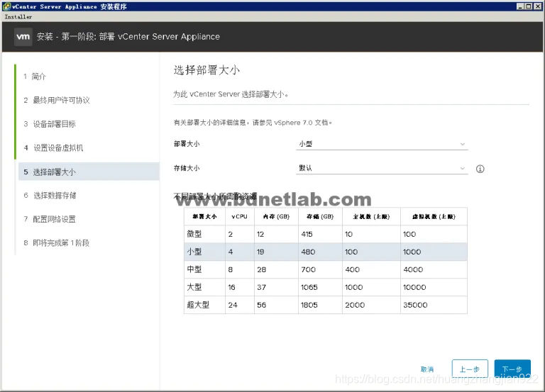
Task: Select step 7 配置网络设置
Action: click(50, 219)
